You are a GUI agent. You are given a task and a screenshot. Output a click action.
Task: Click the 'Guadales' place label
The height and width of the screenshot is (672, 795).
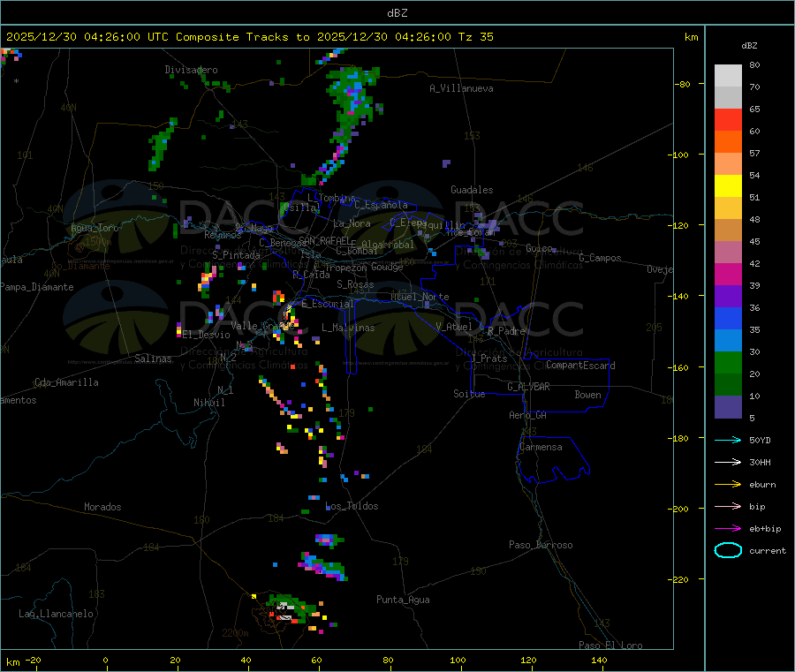[x=472, y=190]
